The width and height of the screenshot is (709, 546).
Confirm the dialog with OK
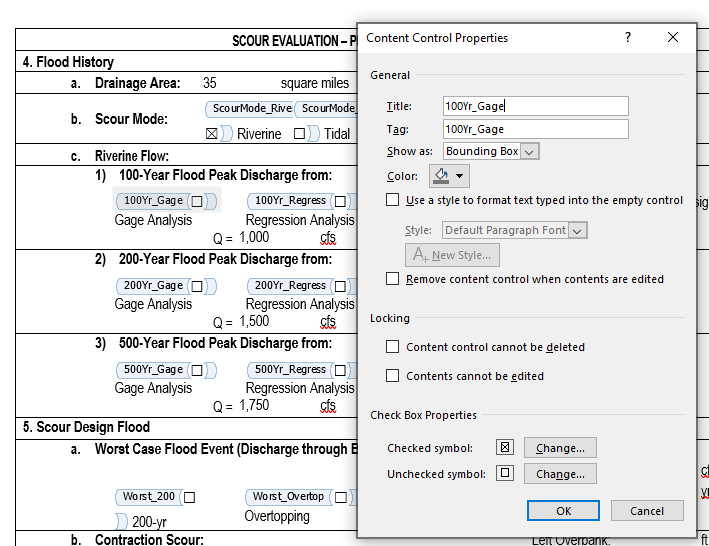pyautogui.click(x=563, y=511)
